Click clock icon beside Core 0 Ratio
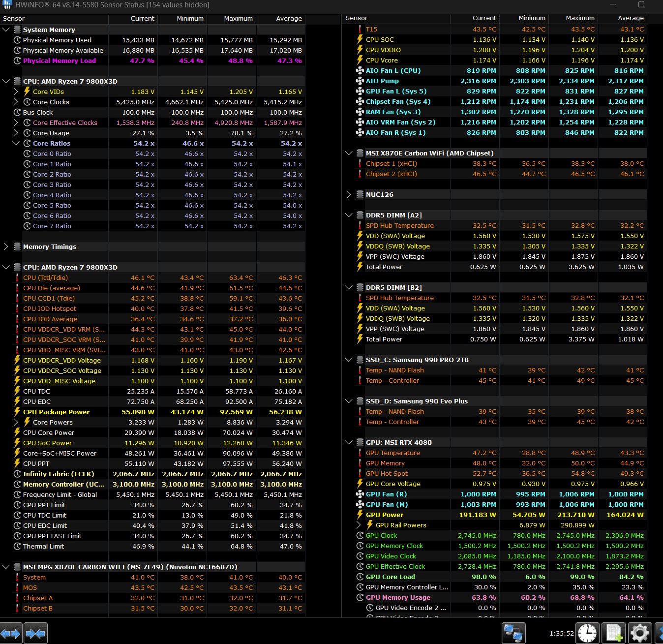 click(27, 153)
